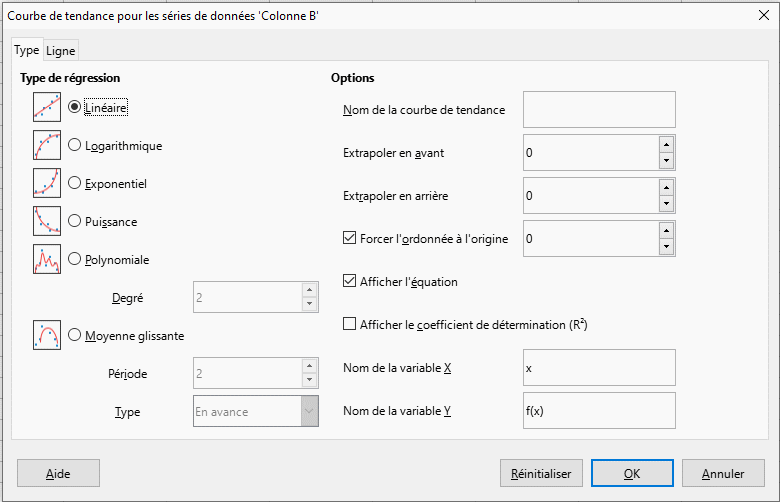The image size is (780, 502).
Task: Switch to the Ligne tab
Action: 60,51
